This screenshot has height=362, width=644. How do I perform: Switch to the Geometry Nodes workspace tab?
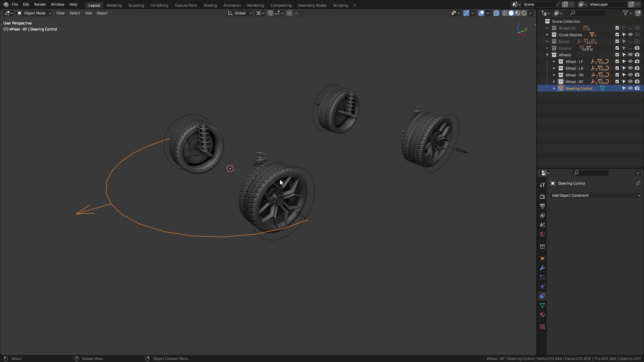(x=312, y=5)
